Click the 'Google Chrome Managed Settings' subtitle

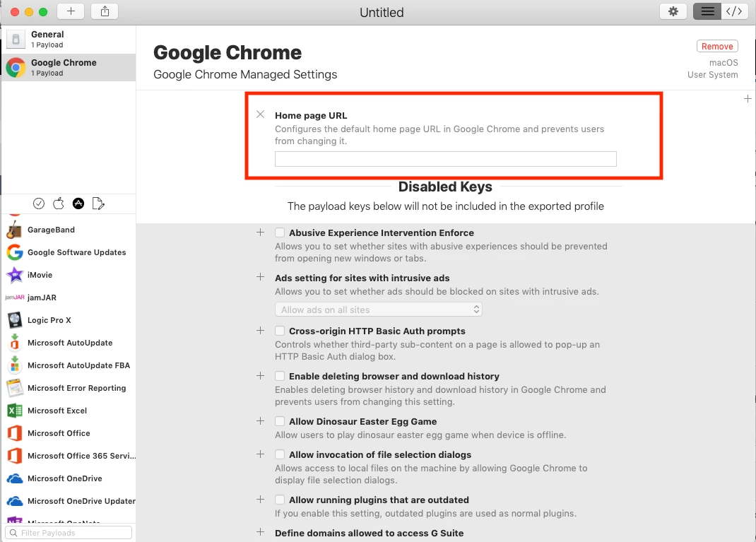pyautogui.click(x=245, y=75)
